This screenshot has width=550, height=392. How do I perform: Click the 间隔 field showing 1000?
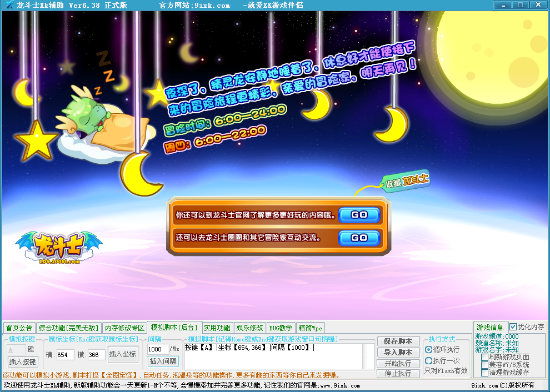[158, 349]
